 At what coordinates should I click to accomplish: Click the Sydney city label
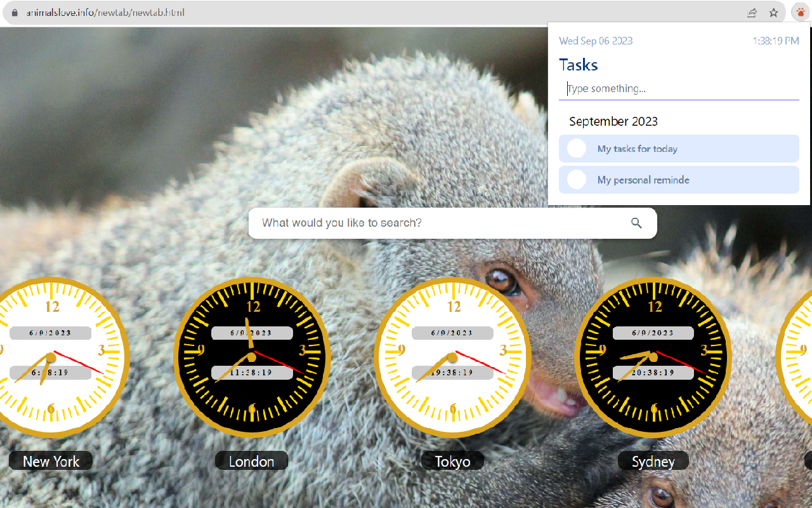[x=653, y=461]
